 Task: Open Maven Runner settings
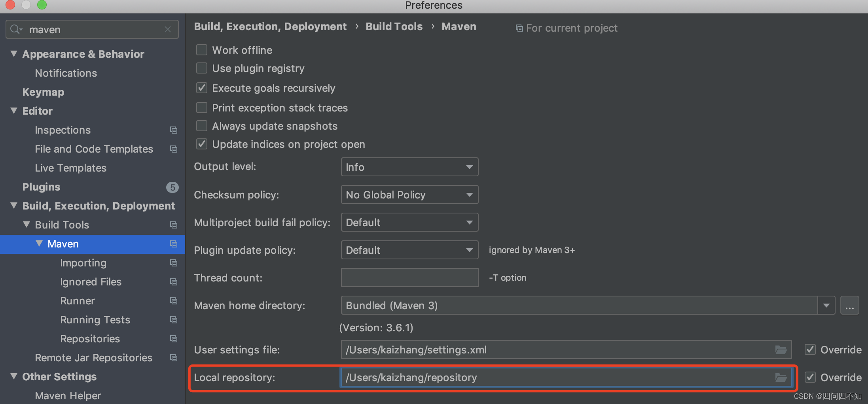pyautogui.click(x=78, y=301)
